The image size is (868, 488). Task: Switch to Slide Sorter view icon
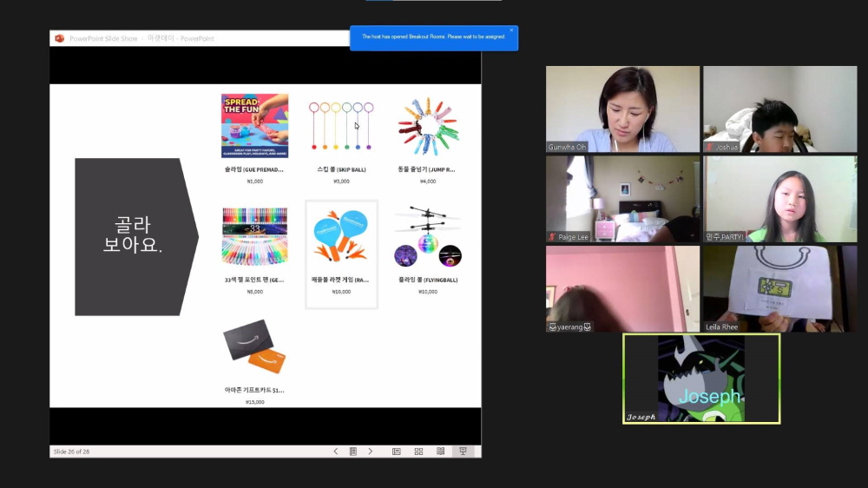pos(418,452)
